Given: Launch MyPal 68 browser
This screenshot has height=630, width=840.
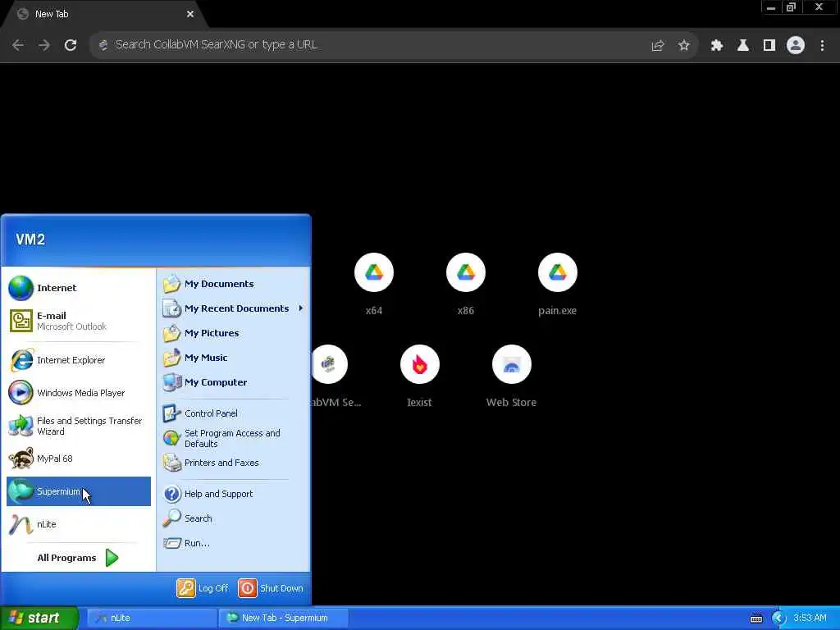Looking at the screenshot, I should pyautogui.click(x=79, y=459).
